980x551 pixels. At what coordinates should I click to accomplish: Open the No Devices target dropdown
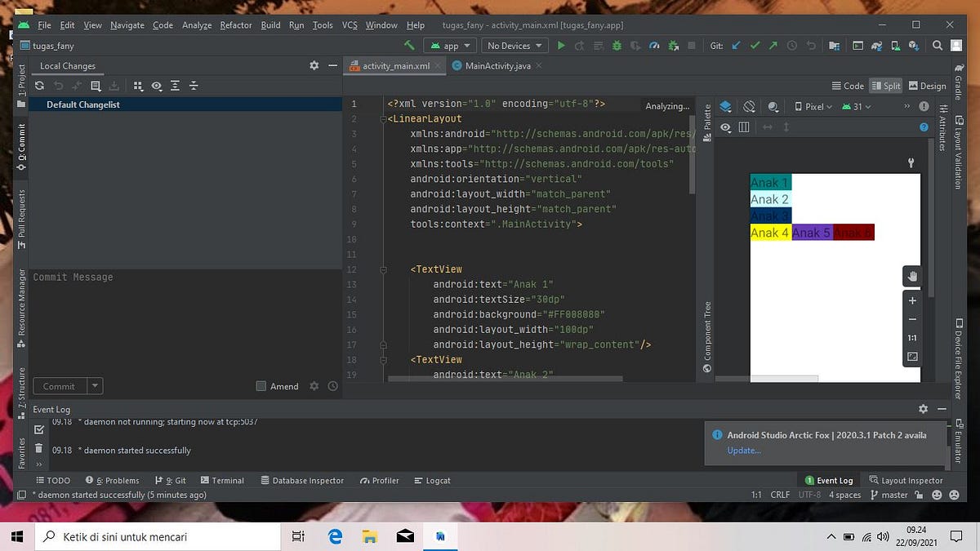point(514,46)
